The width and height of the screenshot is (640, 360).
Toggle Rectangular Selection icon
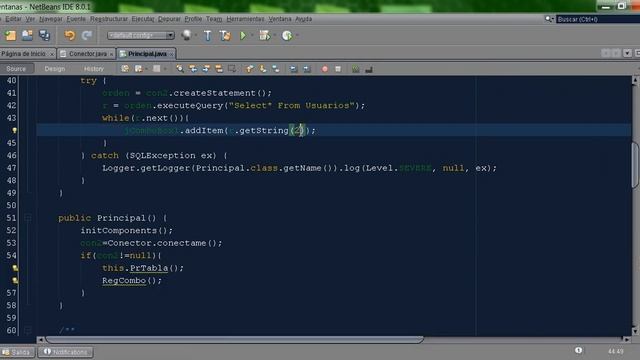coord(232,69)
